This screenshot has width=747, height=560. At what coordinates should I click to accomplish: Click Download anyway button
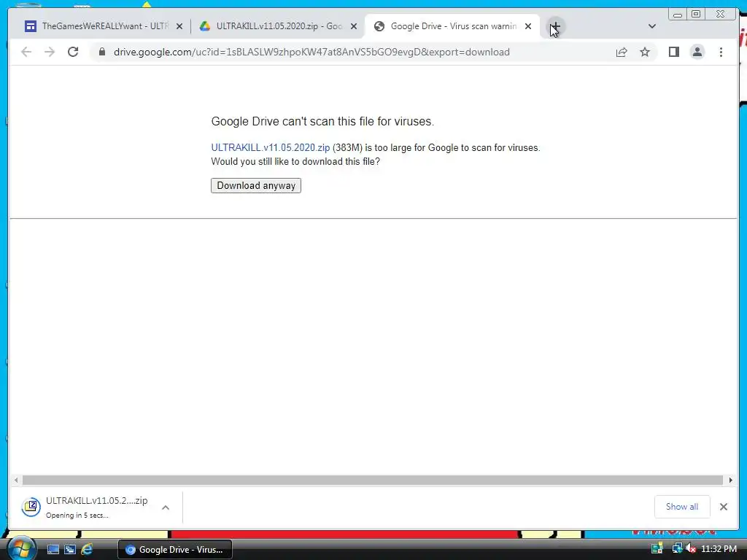(x=256, y=186)
